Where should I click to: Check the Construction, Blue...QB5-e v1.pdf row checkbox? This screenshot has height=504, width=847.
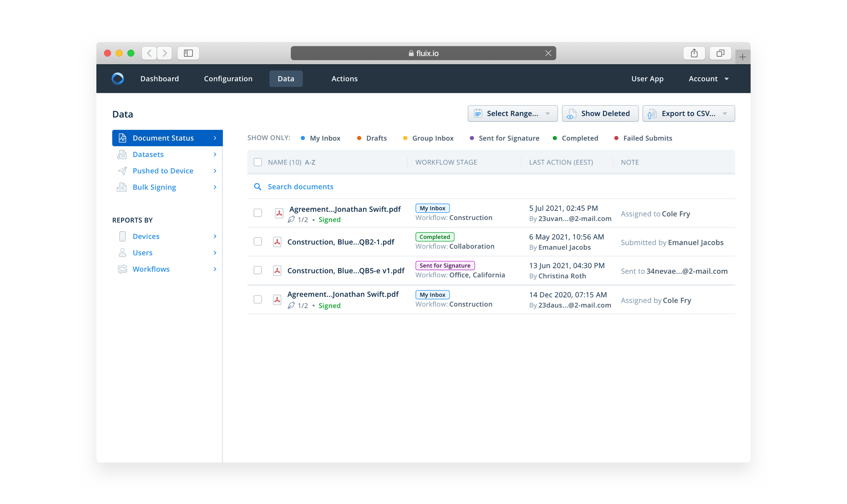pos(258,270)
